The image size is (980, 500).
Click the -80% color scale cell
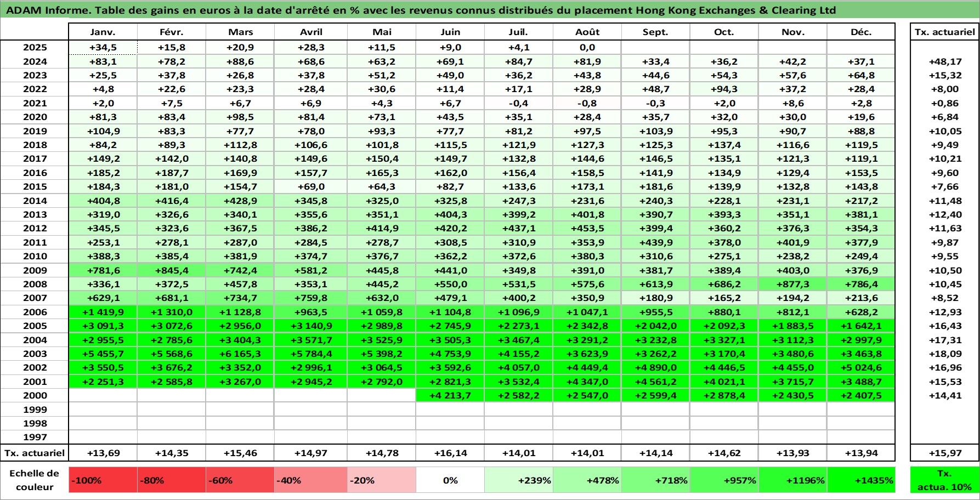coord(172,480)
